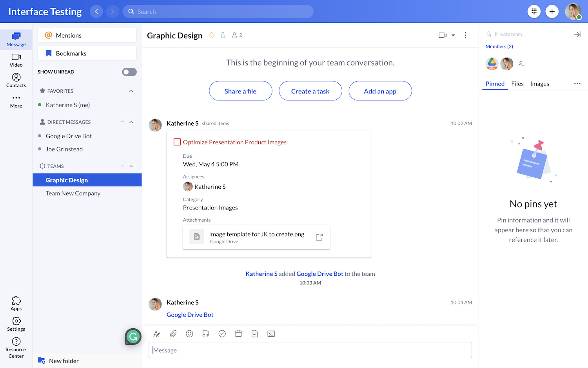Open the Members (2) link
Screen dimensions: 588x368
[x=499, y=46]
